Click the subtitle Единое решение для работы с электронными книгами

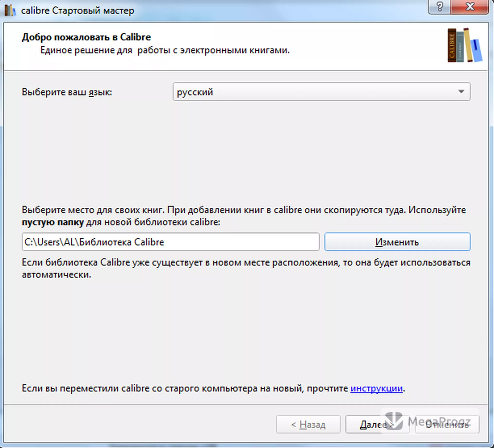click(x=165, y=50)
